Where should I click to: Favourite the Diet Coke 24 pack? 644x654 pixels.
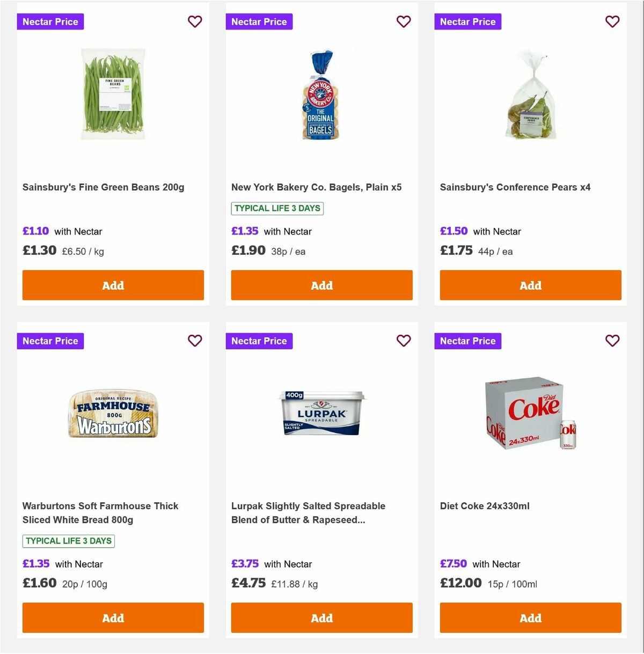(612, 341)
